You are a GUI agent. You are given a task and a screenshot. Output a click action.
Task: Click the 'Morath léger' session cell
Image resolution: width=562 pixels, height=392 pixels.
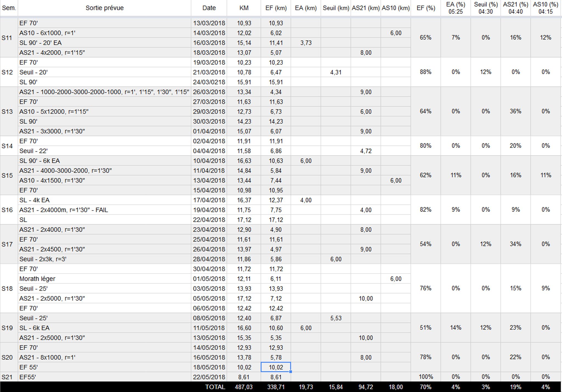(x=105, y=279)
